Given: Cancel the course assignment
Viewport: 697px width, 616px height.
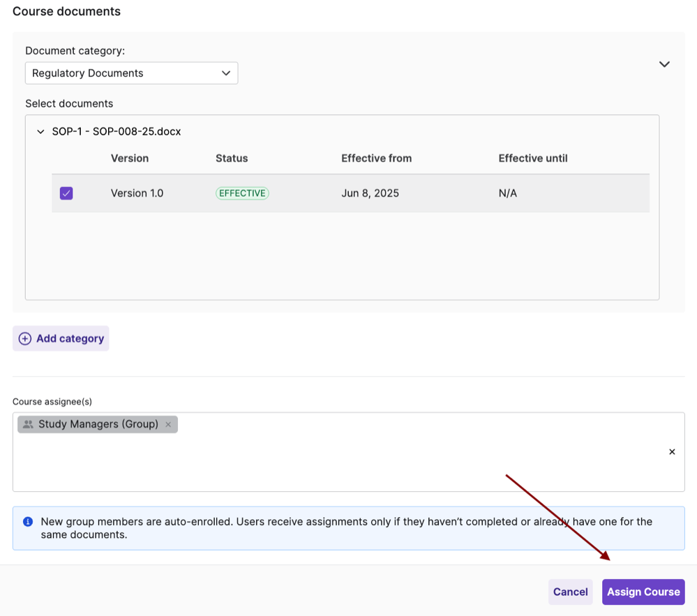Looking at the screenshot, I should tap(570, 592).
